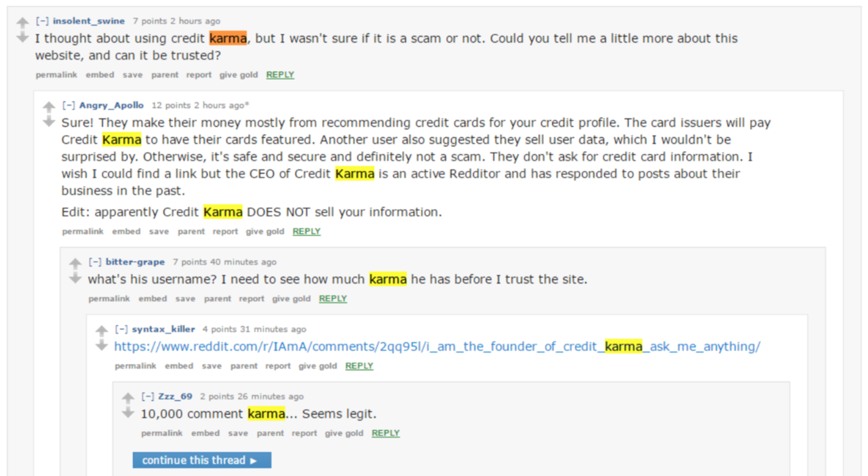Upvote Zzz_69's comment
This screenshot has height=476, width=868.
tap(128, 398)
